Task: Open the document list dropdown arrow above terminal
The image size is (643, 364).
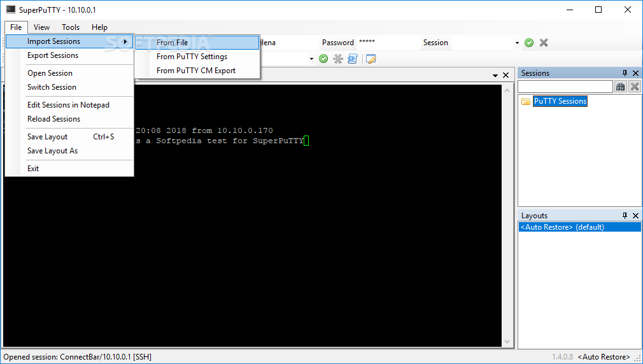Action: click(495, 76)
